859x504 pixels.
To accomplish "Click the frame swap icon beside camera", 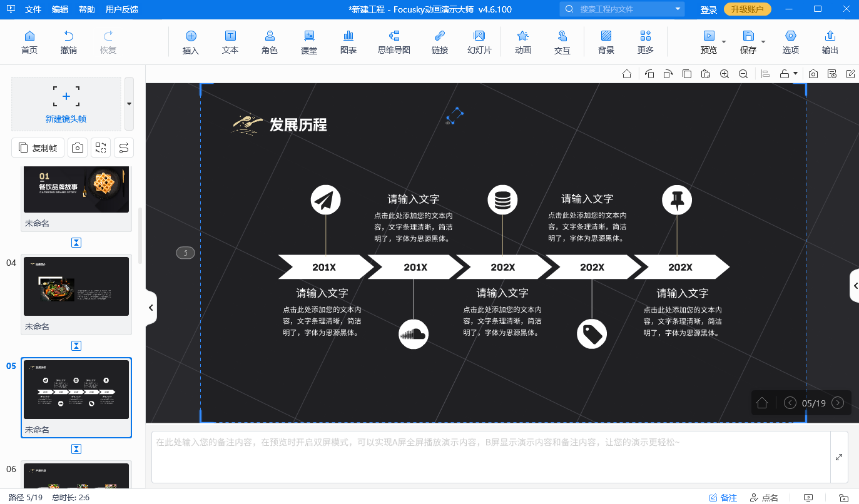I will (101, 148).
